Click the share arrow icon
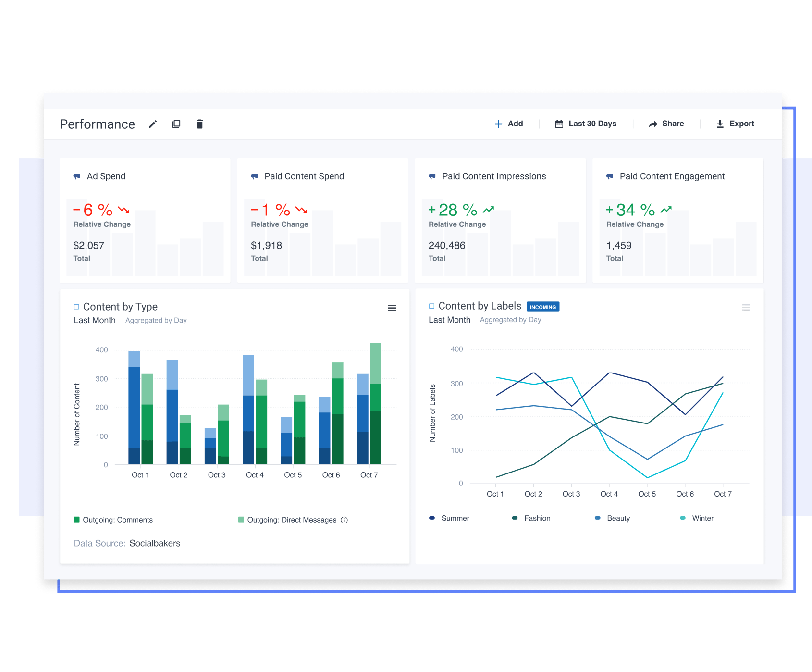The width and height of the screenshot is (812, 672). 653,124
